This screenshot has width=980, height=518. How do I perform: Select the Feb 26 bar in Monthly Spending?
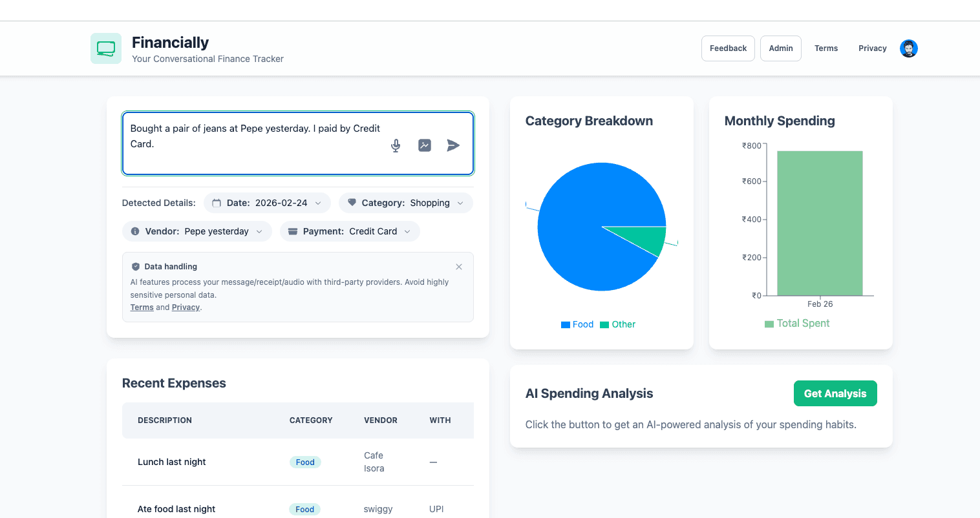point(820,223)
